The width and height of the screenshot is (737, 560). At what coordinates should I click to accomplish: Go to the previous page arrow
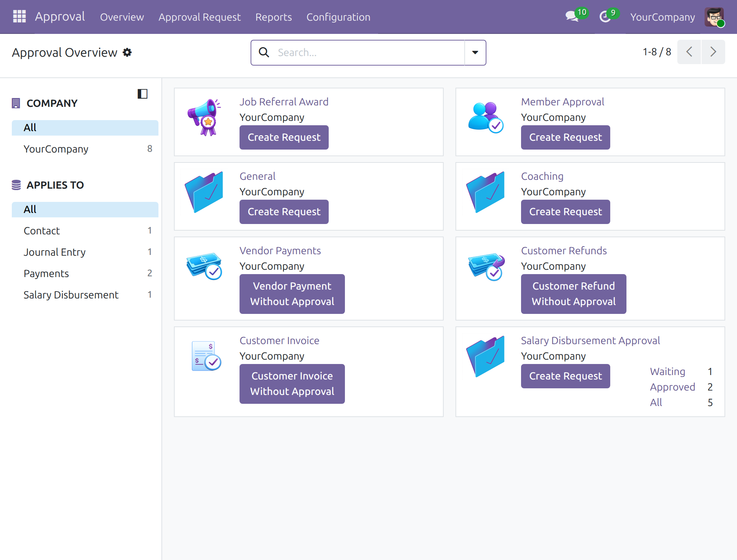(x=689, y=52)
